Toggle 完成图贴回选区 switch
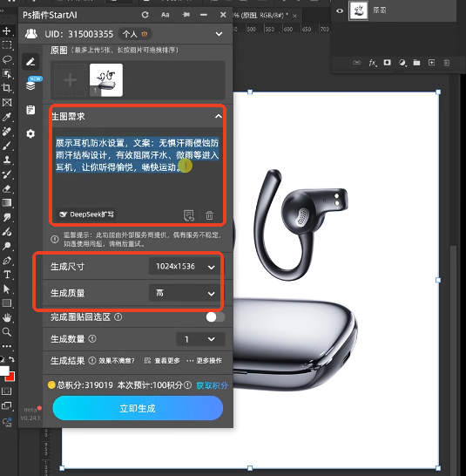Image resolution: width=466 pixels, height=476 pixels. [215, 317]
